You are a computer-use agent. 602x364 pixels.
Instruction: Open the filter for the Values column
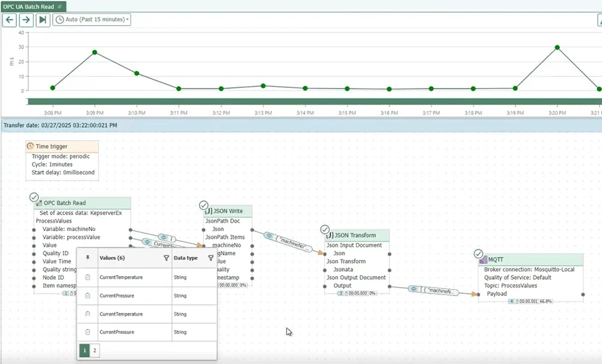pos(166,258)
